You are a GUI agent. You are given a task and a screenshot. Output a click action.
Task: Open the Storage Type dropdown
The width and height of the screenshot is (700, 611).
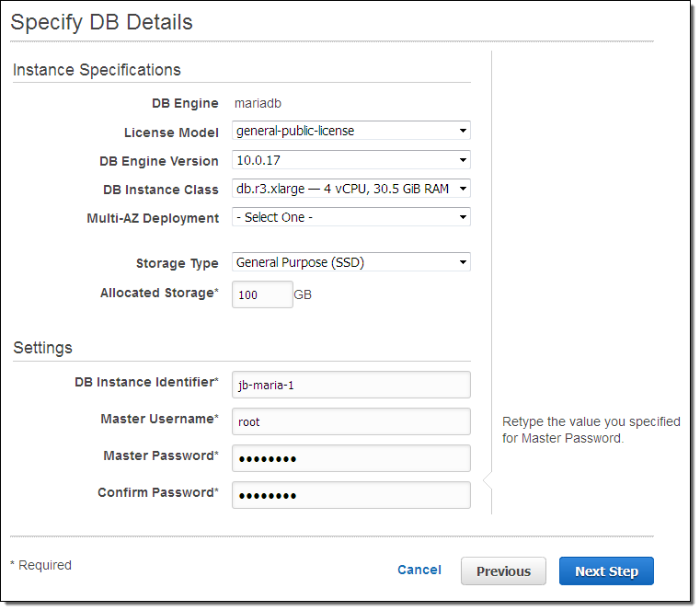[350, 262]
